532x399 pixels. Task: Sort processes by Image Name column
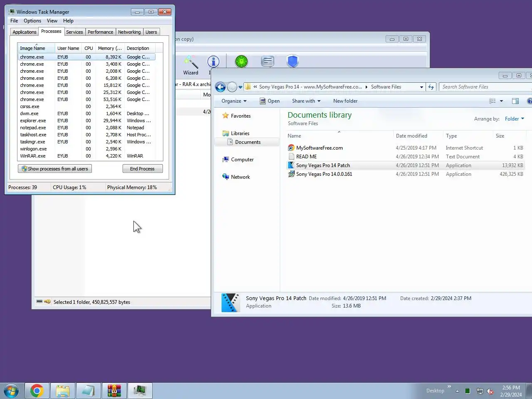[x=36, y=48]
